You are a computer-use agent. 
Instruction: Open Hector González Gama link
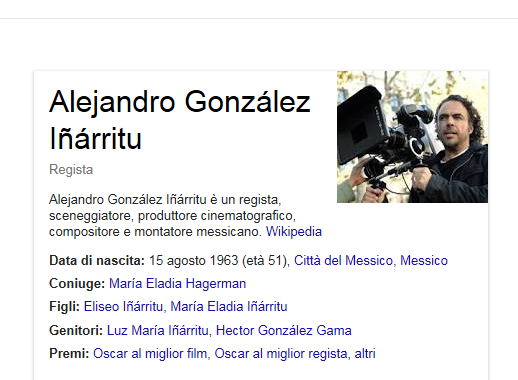284,331
